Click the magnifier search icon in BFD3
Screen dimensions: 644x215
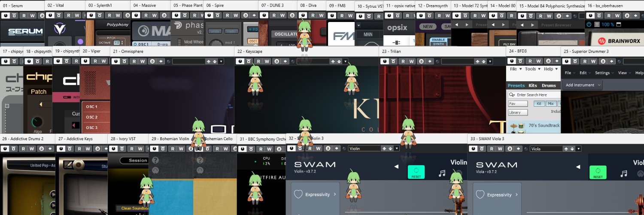(x=512, y=95)
